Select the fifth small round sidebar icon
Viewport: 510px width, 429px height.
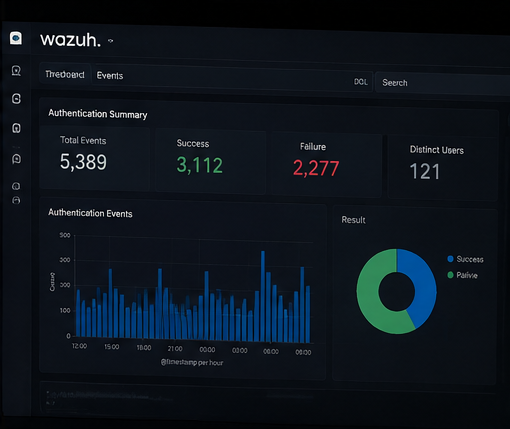[x=16, y=186]
